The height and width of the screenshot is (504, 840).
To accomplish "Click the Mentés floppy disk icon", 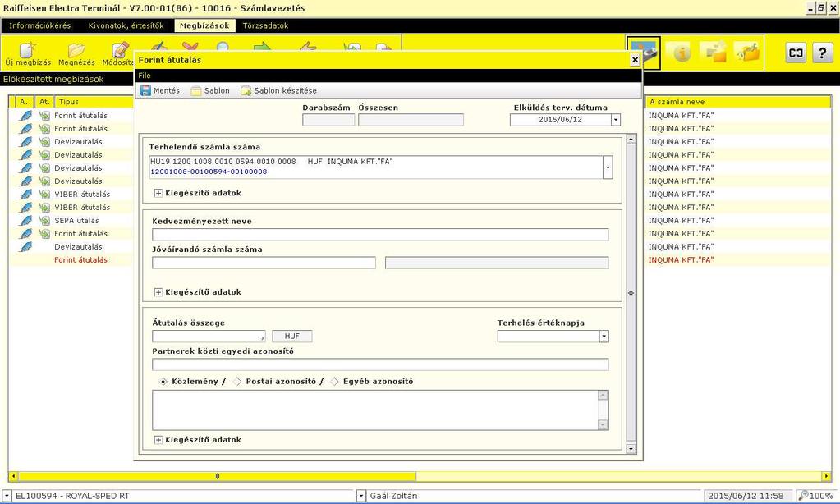I will [145, 90].
